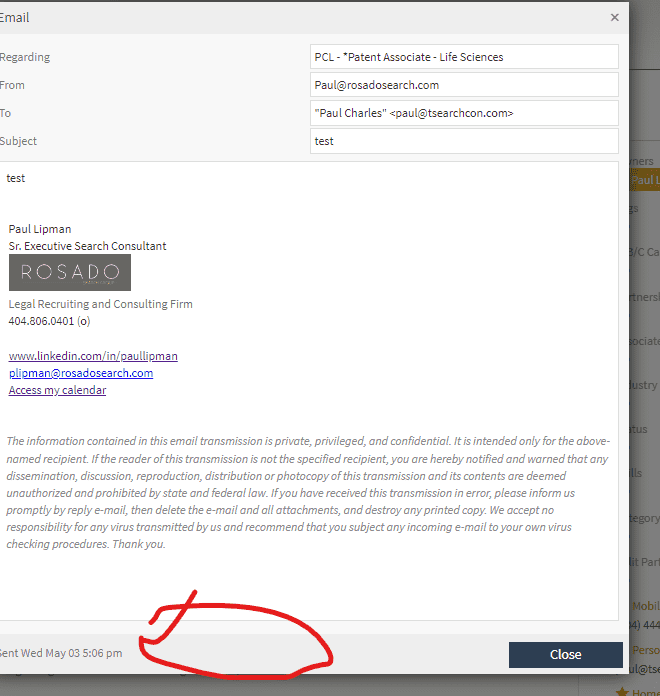Open the Access my calendar link
The image size is (660, 696).
tap(57, 390)
